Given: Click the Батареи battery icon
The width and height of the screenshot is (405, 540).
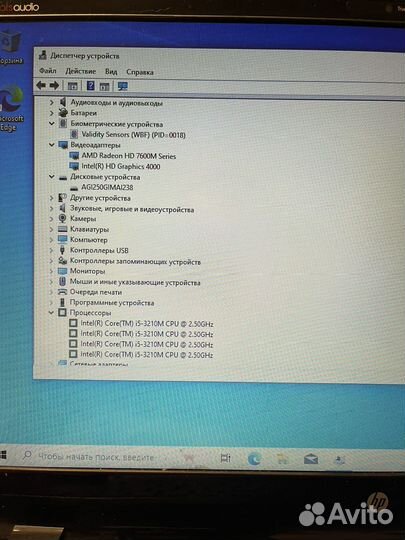Looking at the screenshot, I should (63, 113).
